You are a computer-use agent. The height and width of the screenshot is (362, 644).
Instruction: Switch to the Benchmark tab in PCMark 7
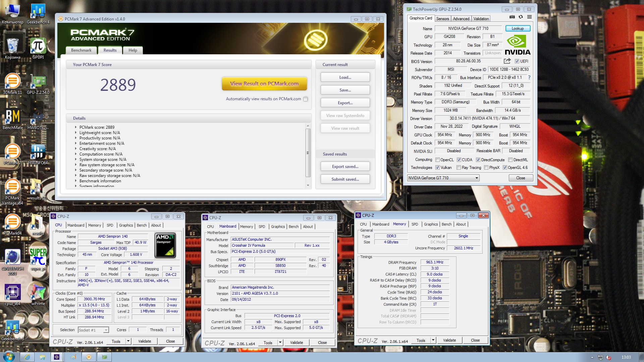81,50
